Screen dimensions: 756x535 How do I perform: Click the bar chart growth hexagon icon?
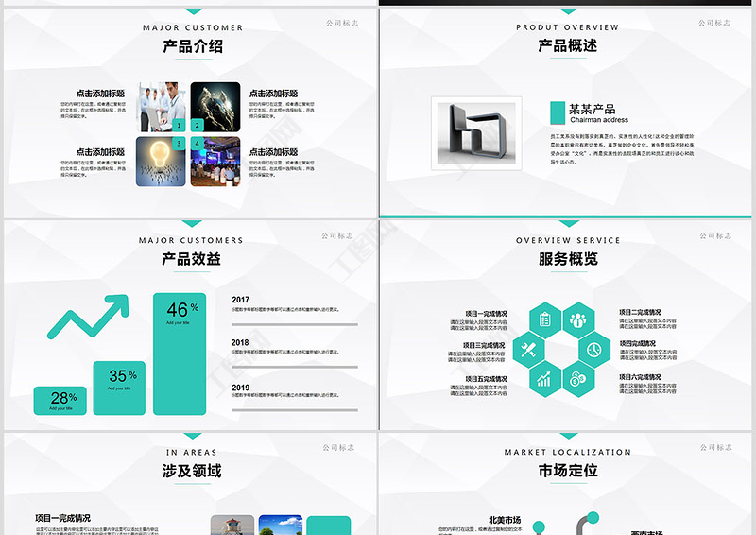[x=545, y=379]
